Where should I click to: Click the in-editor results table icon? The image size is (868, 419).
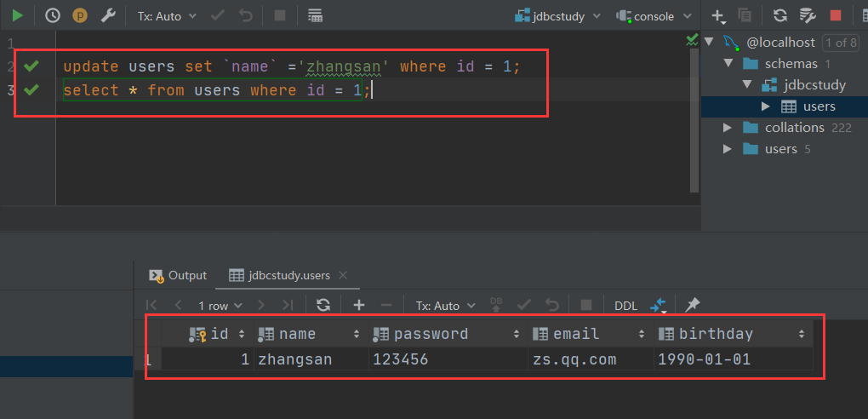click(315, 15)
